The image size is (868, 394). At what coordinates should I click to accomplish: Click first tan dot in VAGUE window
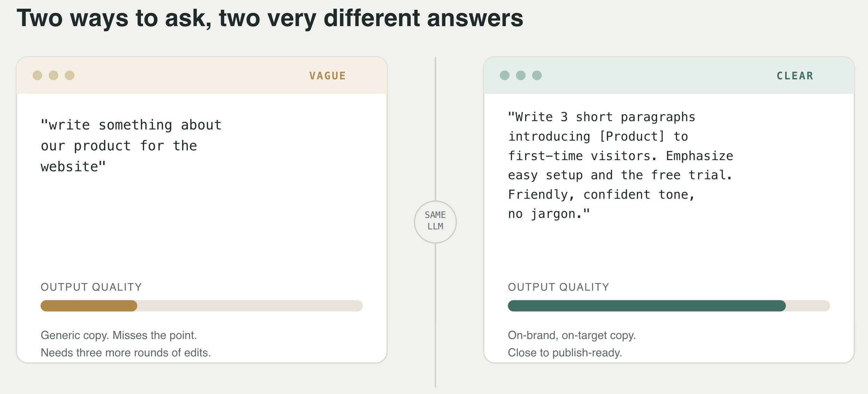pyautogui.click(x=37, y=75)
